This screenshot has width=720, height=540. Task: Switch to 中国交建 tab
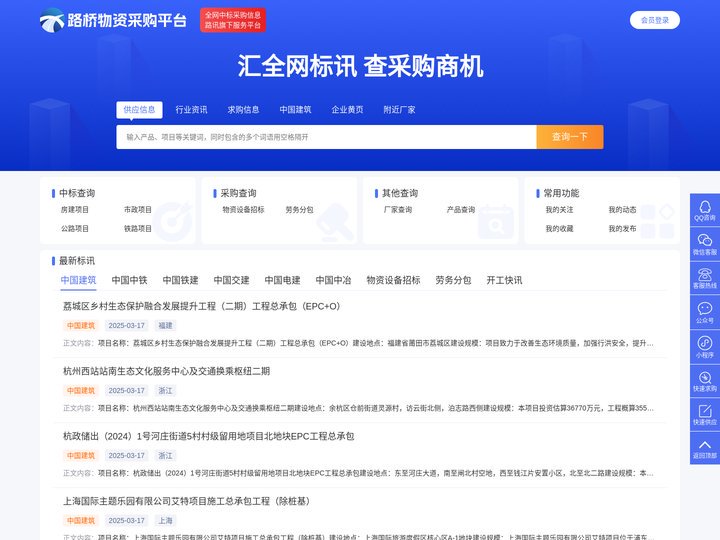point(231,280)
